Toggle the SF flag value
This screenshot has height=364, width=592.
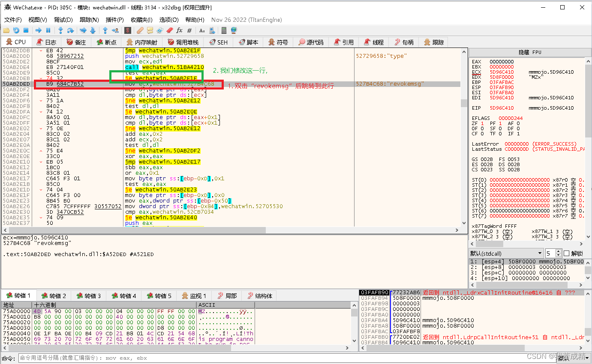(500, 128)
